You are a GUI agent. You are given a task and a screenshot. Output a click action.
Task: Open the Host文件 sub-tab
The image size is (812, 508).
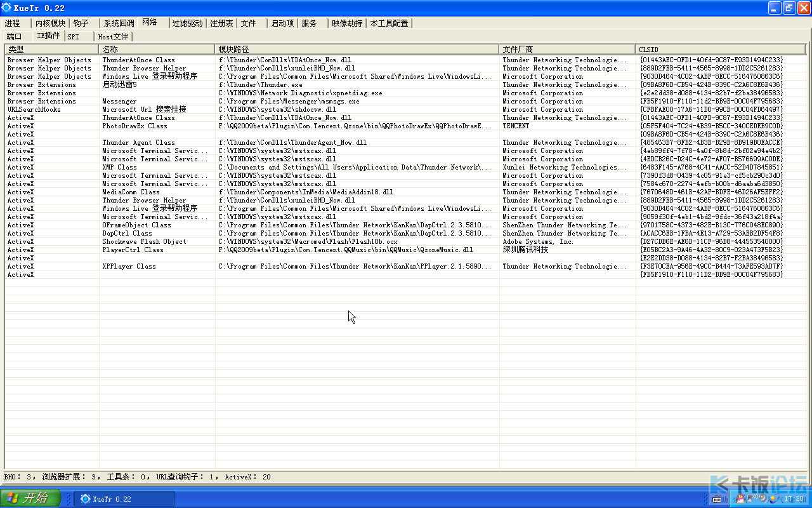tap(113, 37)
